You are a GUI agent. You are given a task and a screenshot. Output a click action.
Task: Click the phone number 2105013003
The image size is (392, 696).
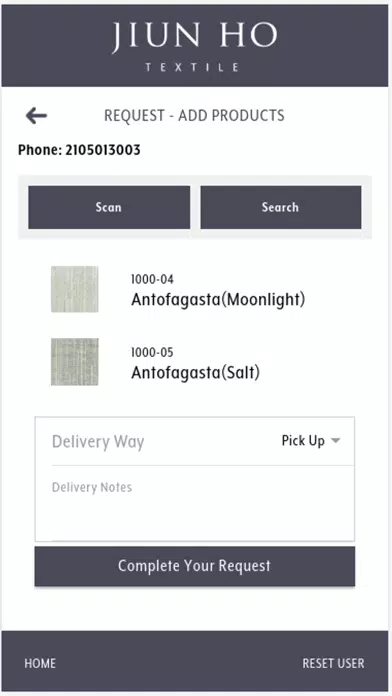(103, 150)
